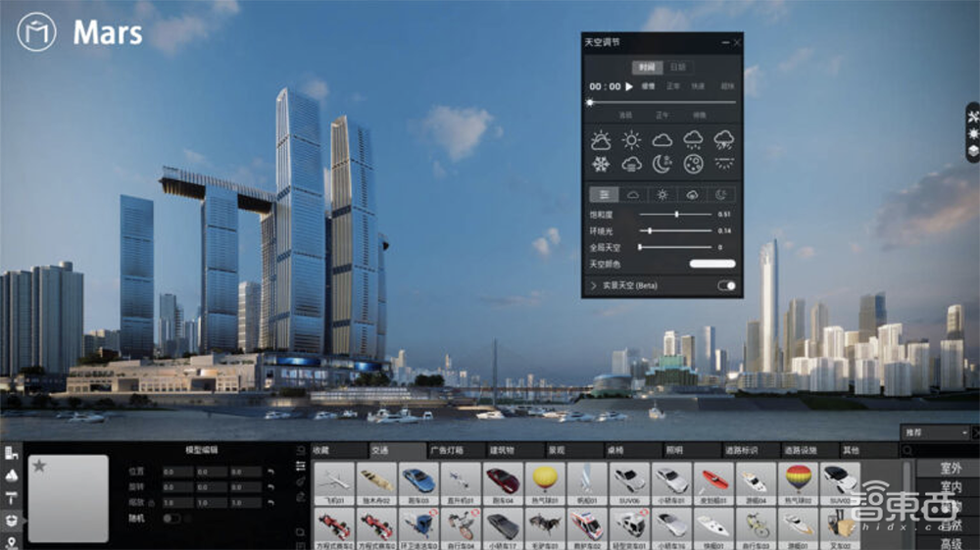This screenshot has height=550, width=980.
Task: Toggle the 随机 switch in model editor
Action: pyautogui.click(x=171, y=518)
